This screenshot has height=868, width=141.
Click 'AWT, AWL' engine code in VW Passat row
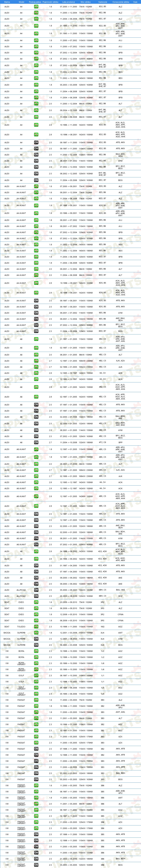coord(120,712)
